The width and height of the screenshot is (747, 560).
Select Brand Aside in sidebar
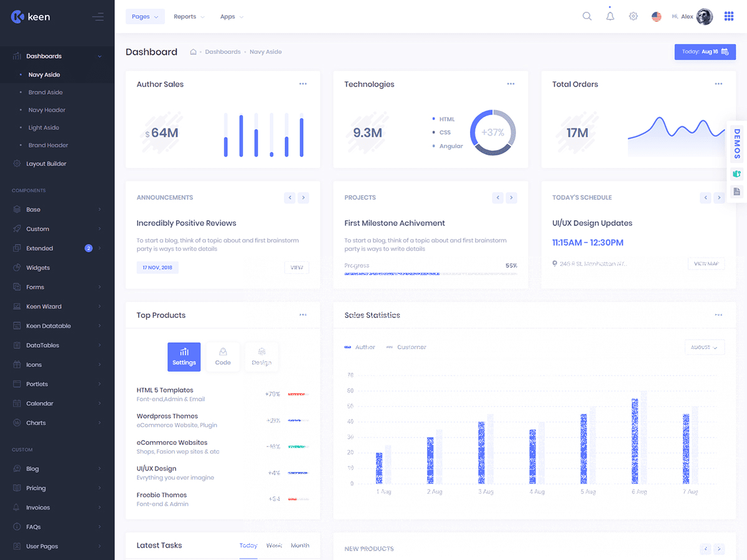(x=45, y=92)
